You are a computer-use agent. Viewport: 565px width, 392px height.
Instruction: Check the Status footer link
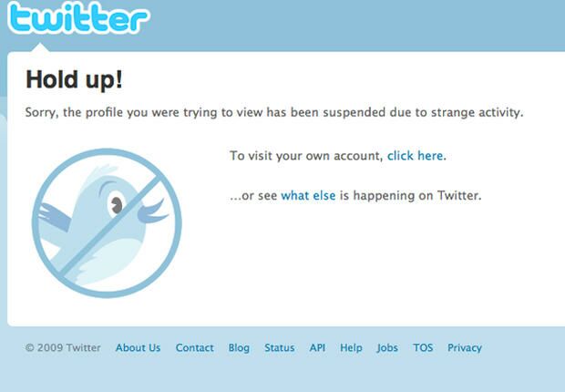pos(279,347)
